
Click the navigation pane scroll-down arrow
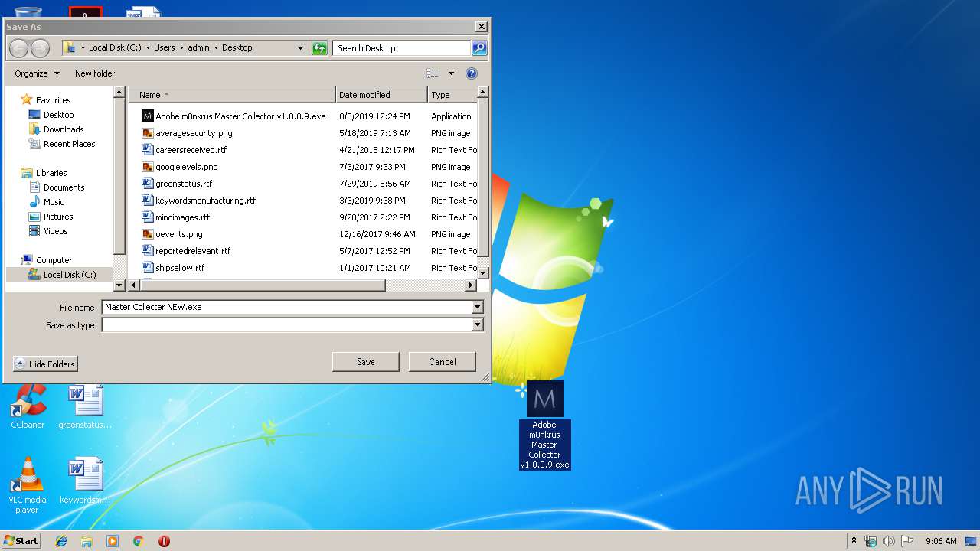[119, 285]
